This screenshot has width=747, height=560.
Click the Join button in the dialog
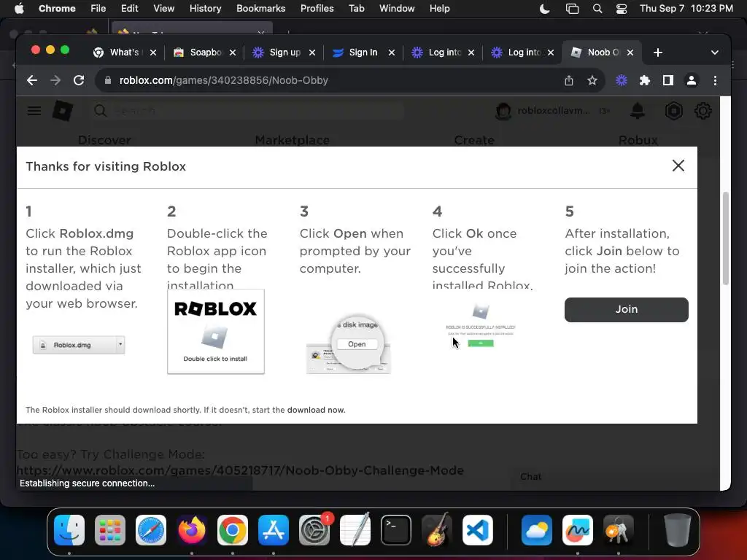tap(626, 309)
